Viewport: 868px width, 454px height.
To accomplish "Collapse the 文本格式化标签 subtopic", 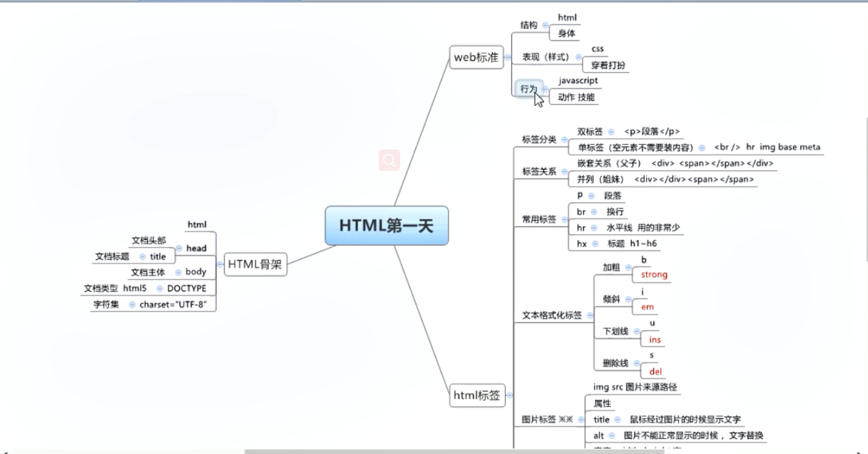I will coord(590,315).
